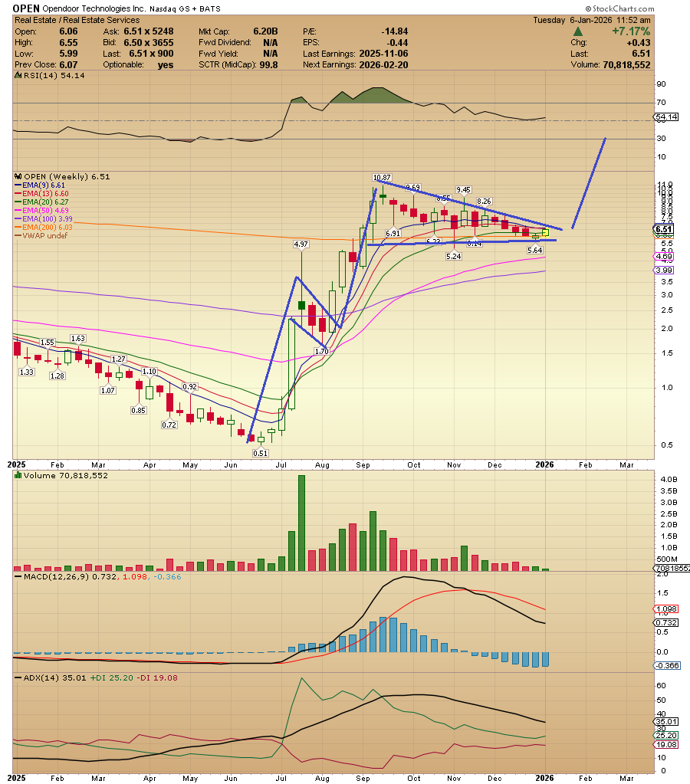690x784 pixels.
Task: Click the SCTR (MidCap) 99.8 value
Action: pos(268,64)
